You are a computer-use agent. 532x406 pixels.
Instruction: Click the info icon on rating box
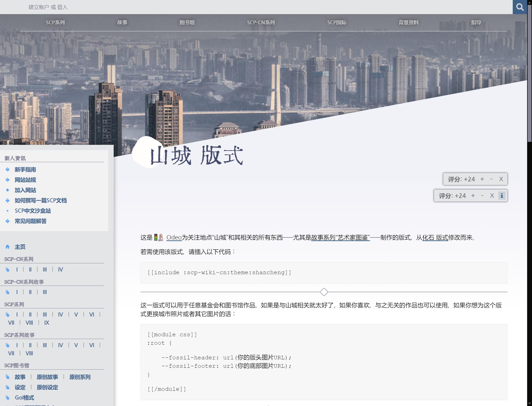(502, 196)
